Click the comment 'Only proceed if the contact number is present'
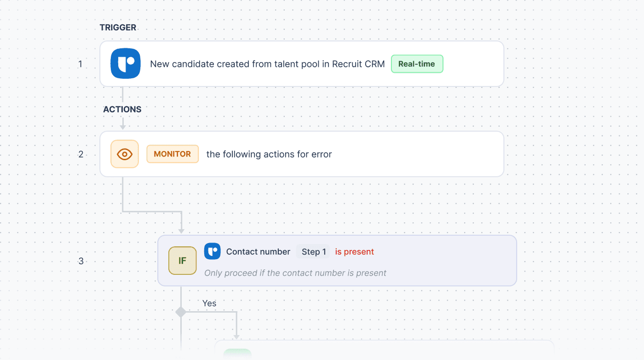Viewport: 644px width, 360px height. click(x=295, y=273)
